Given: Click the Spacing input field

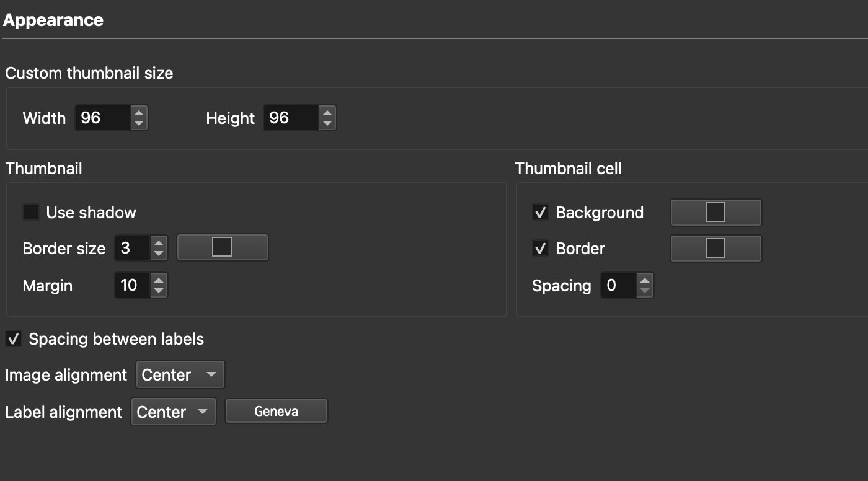Looking at the screenshot, I should (x=619, y=285).
